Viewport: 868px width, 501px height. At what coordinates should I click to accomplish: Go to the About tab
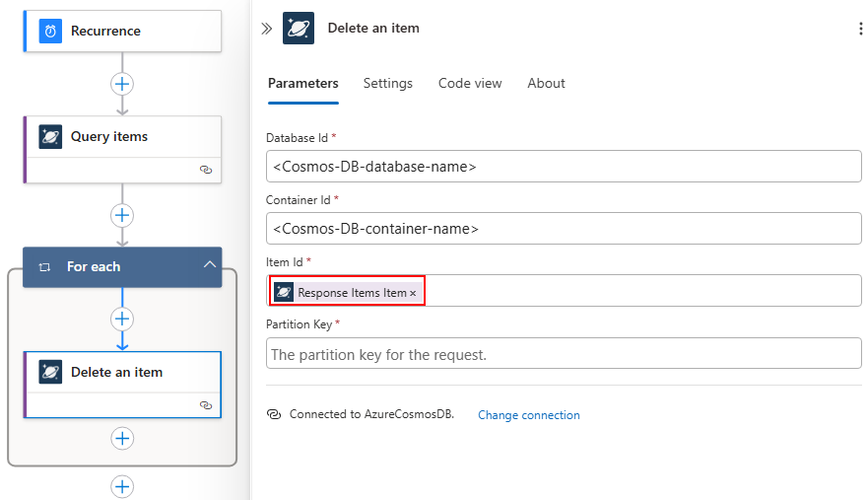[546, 84]
